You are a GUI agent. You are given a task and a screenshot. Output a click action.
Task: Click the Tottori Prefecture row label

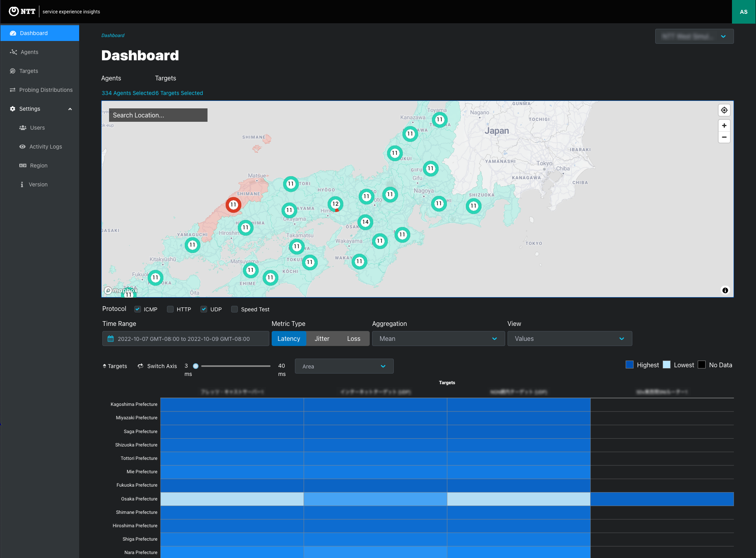[139, 458]
